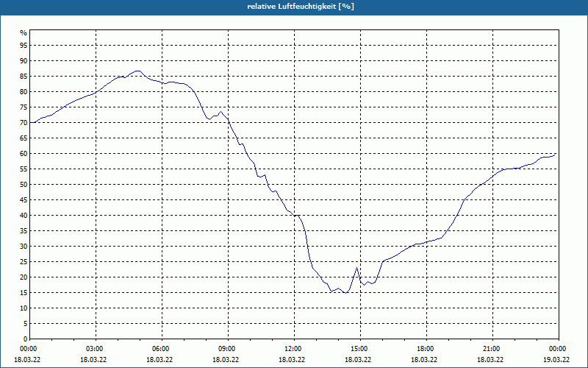The image size is (588, 368).
Task: Select the 50 label on the vertical axis
Action: click(24, 185)
